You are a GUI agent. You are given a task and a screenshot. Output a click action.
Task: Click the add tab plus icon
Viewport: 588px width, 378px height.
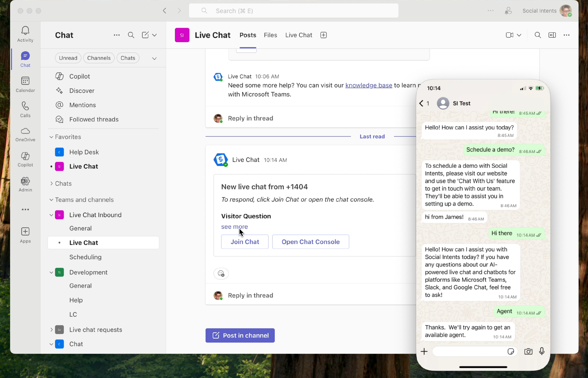click(323, 35)
